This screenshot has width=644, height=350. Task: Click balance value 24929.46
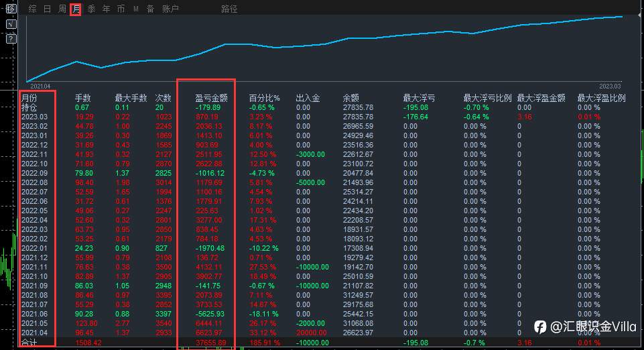pos(358,135)
